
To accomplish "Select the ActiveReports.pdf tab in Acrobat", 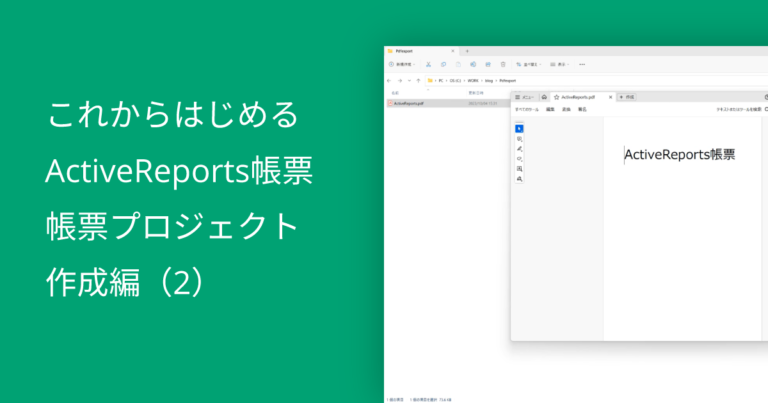I will pyautogui.click(x=582, y=97).
